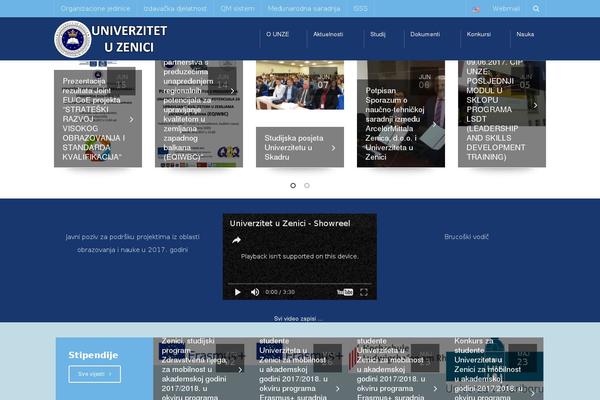Click the Univerzitet u Zenici - Showreel title
Screen dimensions: 600x400
point(290,223)
